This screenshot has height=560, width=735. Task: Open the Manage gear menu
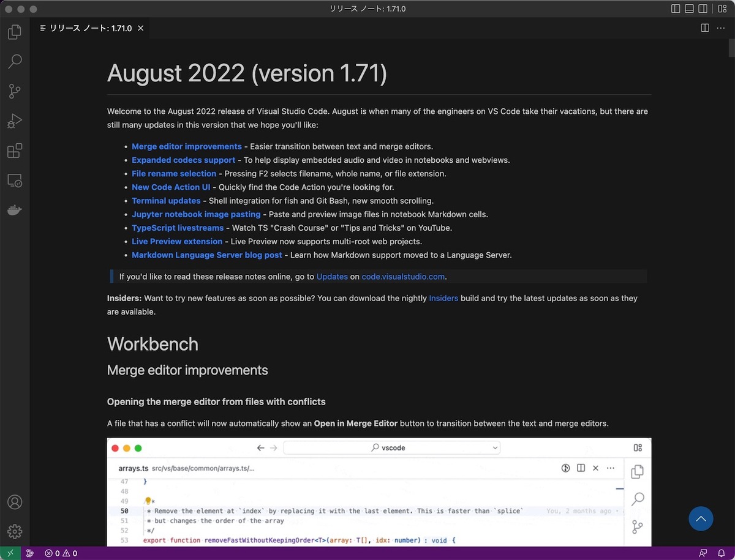(15, 531)
